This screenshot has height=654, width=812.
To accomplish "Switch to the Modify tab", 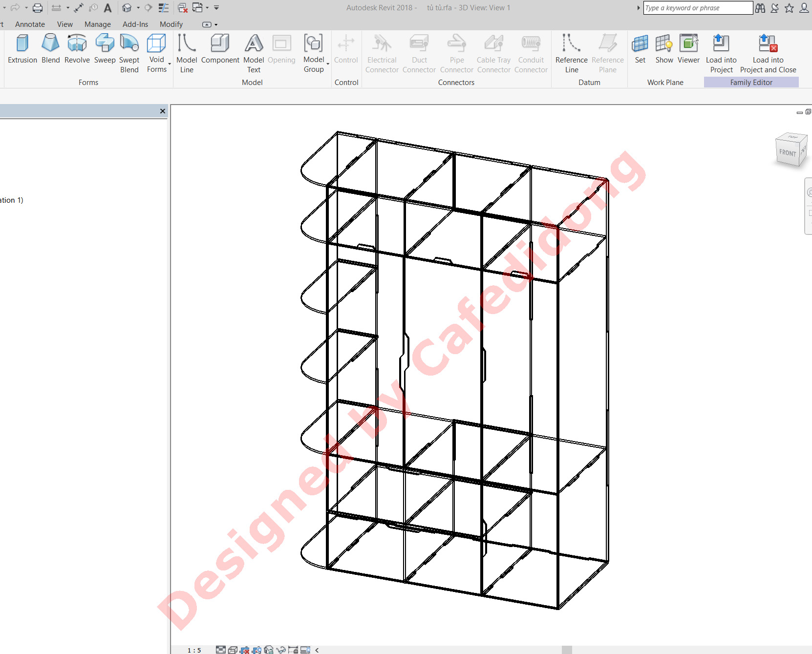I will tap(171, 24).
